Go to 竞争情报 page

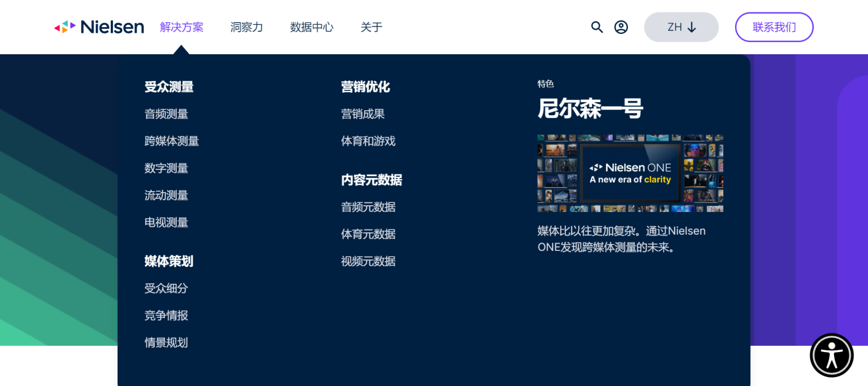(x=166, y=316)
